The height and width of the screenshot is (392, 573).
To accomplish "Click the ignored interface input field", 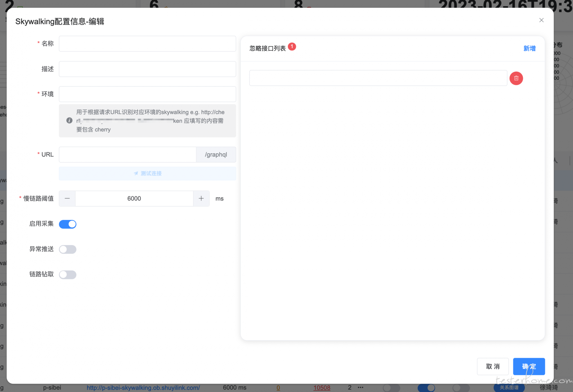I will tap(378, 78).
